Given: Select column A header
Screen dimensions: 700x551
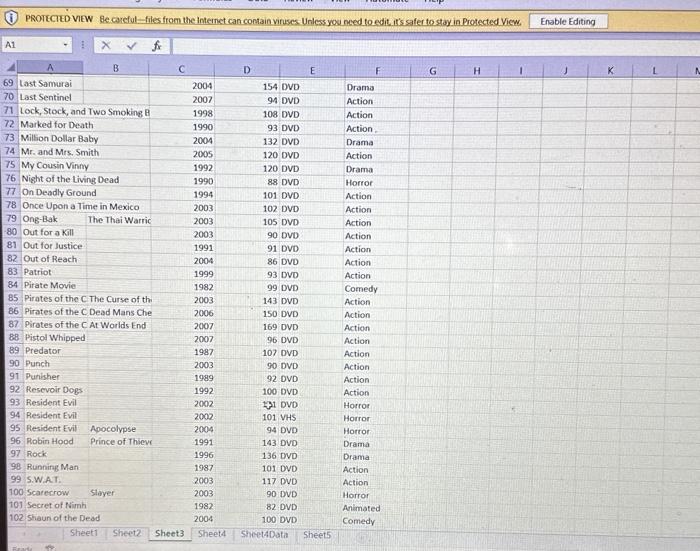Looking at the screenshot, I should (x=50, y=67).
